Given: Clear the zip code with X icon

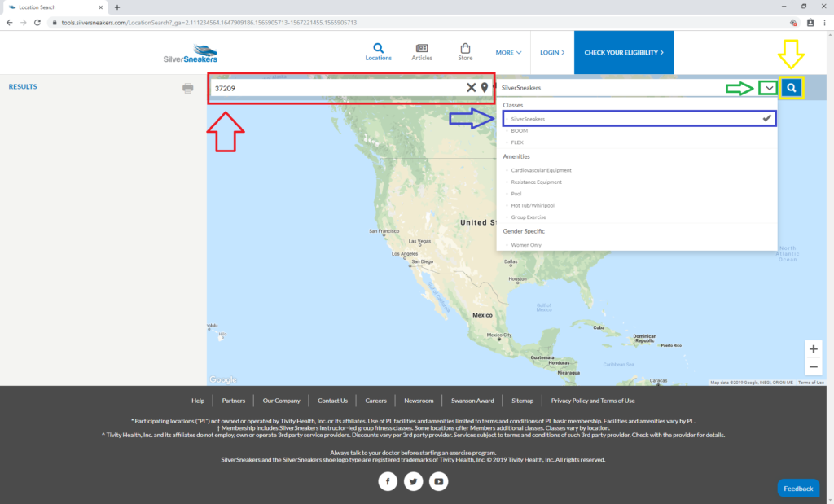Looking at the screenshot, I should click(x=472, y=88).
